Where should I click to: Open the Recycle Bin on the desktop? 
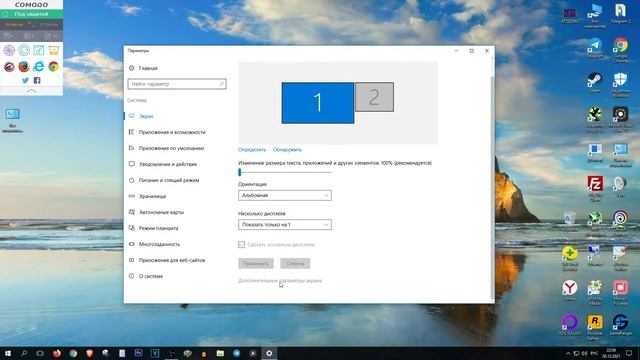(x=569, y=221)
